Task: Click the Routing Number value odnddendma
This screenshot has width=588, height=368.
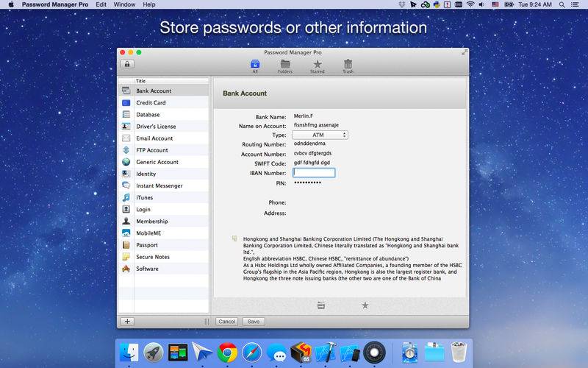Action: point(309,144)
